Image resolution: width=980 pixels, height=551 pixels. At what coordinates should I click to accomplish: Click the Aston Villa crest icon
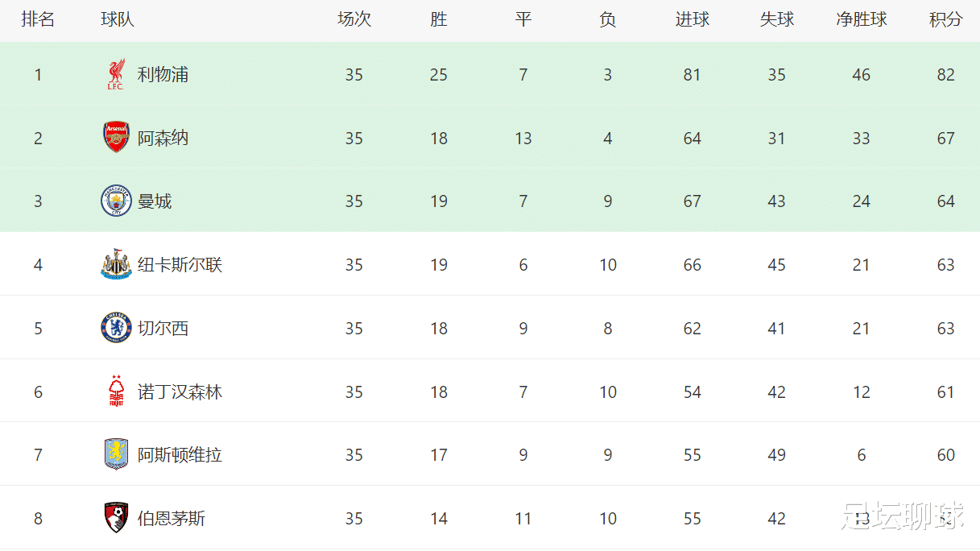(x=116, y=455)
